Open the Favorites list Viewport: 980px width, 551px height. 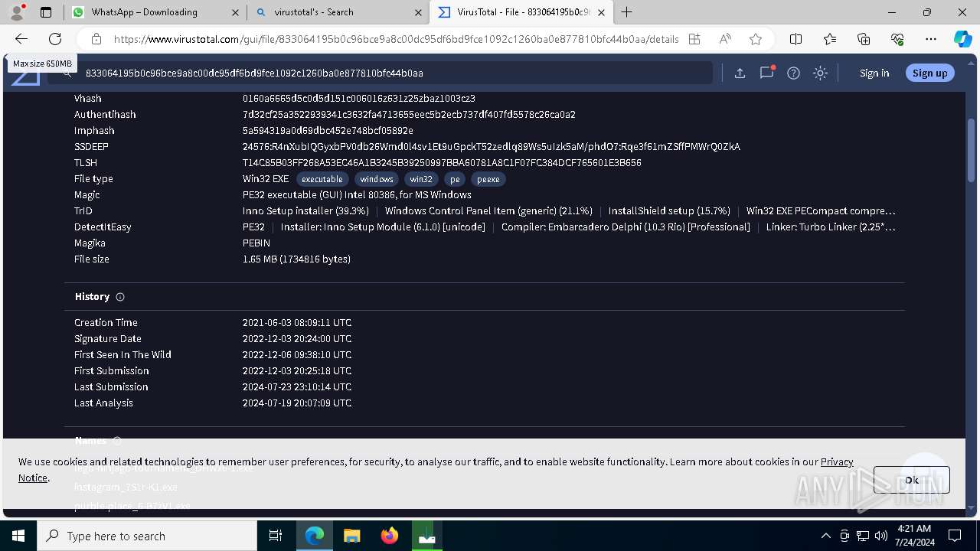(830, 39)
